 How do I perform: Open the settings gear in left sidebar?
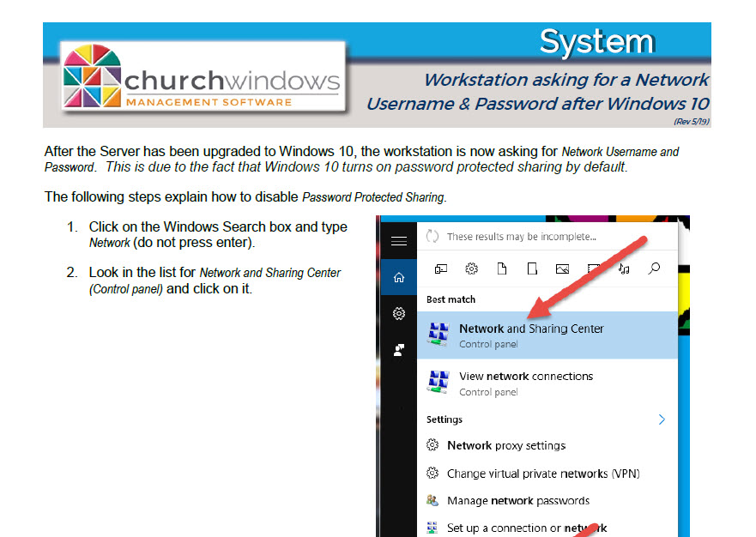[x=398, y=314]
